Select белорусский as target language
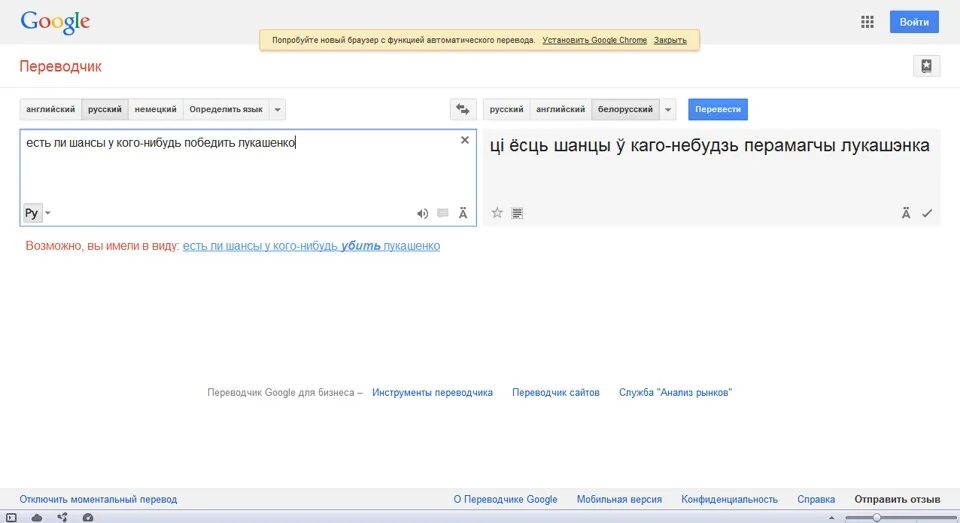960x523 pixels. pos(625,110)
